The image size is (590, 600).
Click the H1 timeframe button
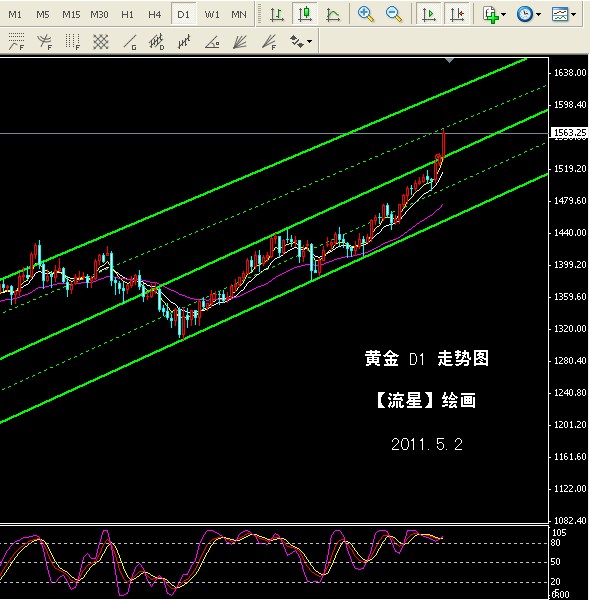coord(127,15)
